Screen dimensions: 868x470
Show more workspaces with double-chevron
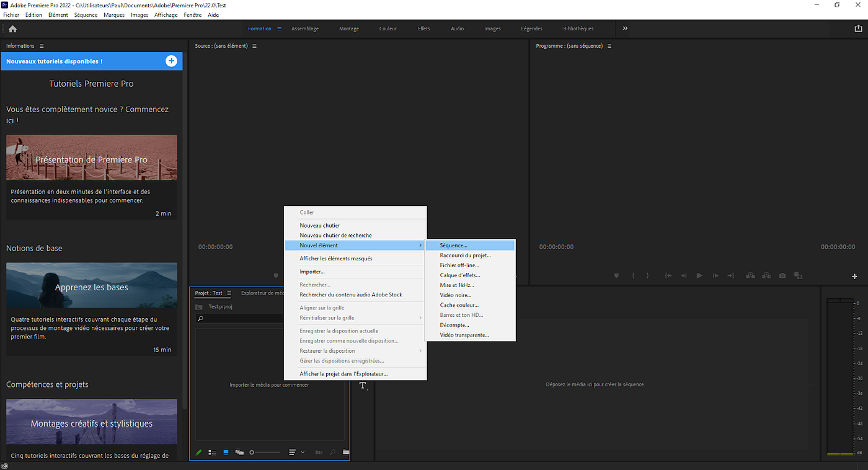coord(625,29)
